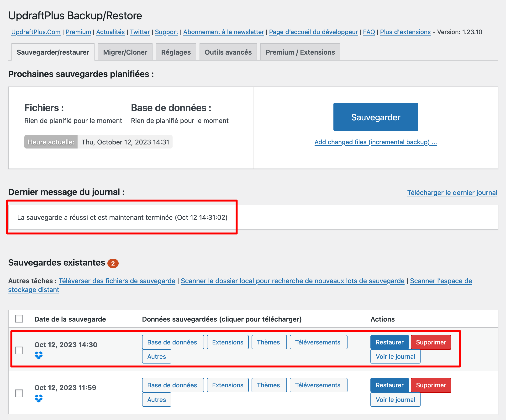Download the Base de données of the 14:30 backup
Image resolution: width=506 pixels, height=420 pixels.
point(173,342)
